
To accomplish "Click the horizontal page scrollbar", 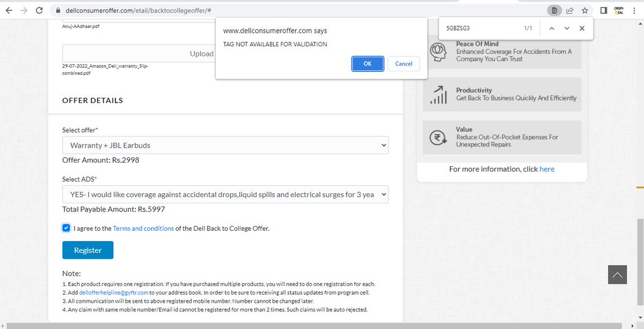I will tap(313, 325).
